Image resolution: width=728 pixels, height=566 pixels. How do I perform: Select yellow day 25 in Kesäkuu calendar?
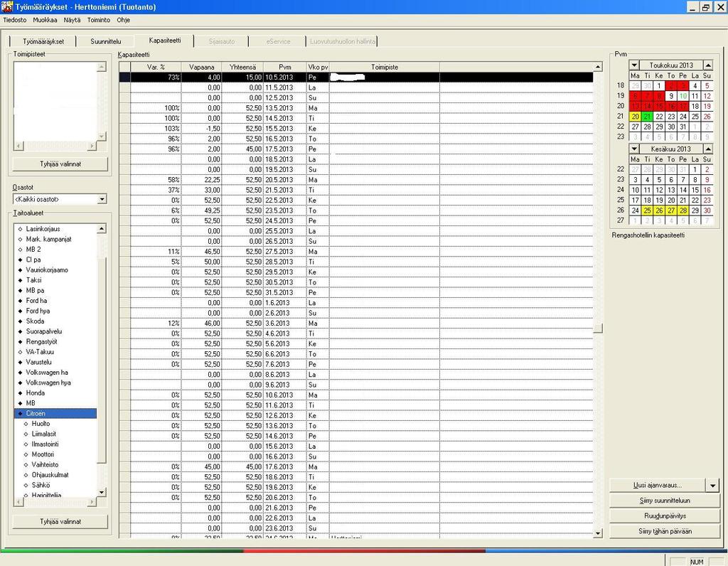point(647,210)
